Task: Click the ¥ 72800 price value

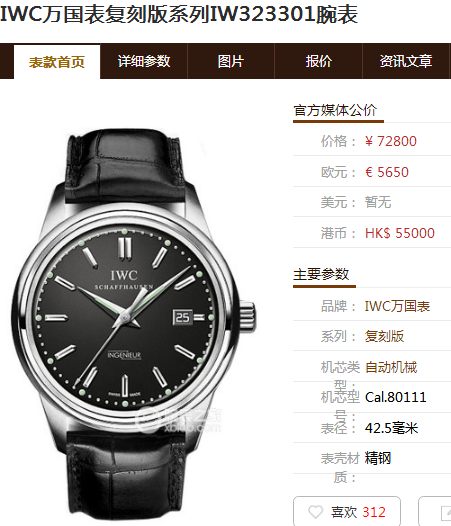Action: 391,141
